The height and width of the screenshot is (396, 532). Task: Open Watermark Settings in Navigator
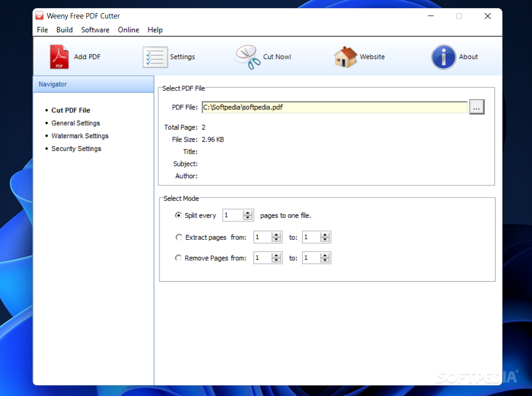(x=80, y=136)
